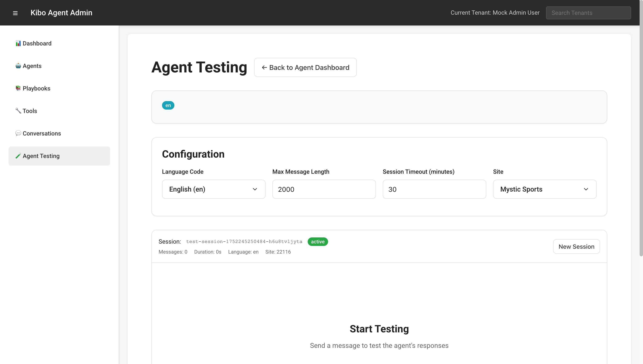Screen dimensions: 643x364
Task: Click the en language badge
Action: pos(168,105)
